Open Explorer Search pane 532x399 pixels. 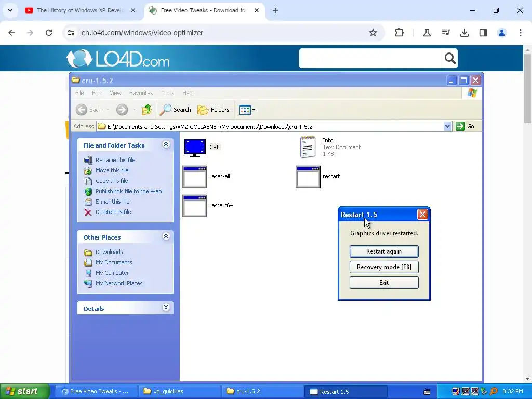[175, 110]
